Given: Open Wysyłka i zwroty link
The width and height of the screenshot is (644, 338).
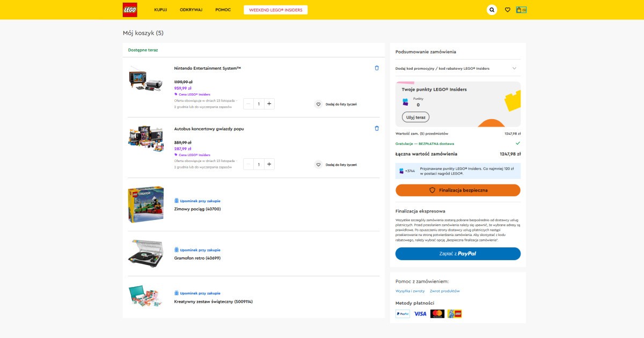Looking at the screenshot, I should (x=410, y=291).
